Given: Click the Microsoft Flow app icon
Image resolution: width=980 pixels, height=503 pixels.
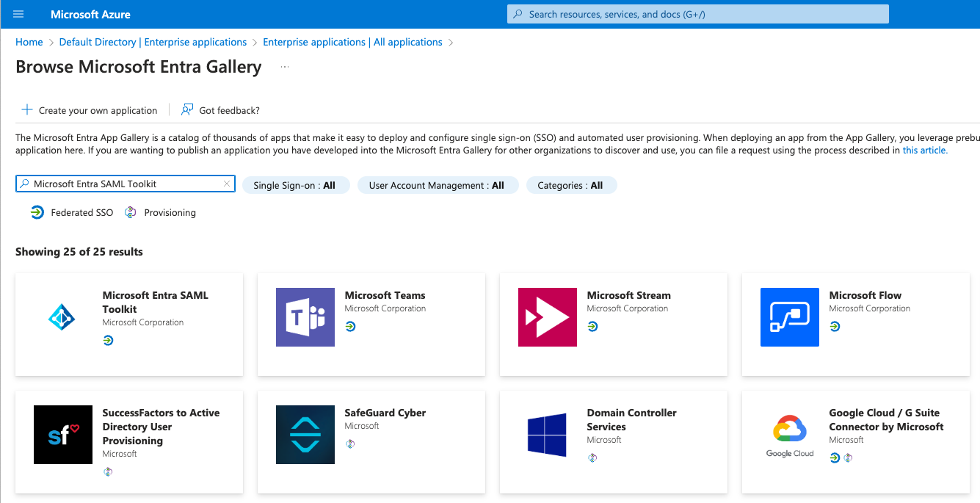Looking at the screenshot, I should (789, 317).
